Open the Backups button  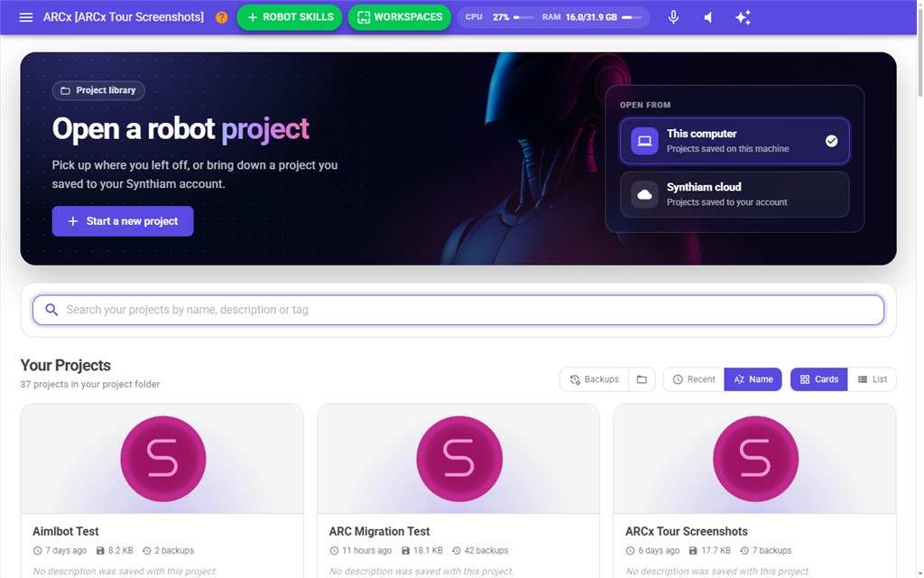(594, 379)
